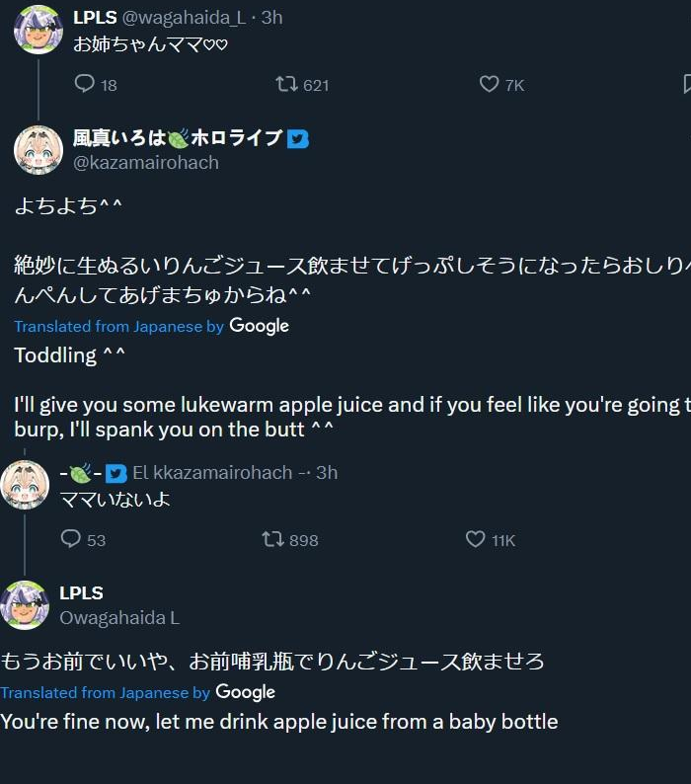Retweet the tweet with 898 retweets

(x=272, y=539)
